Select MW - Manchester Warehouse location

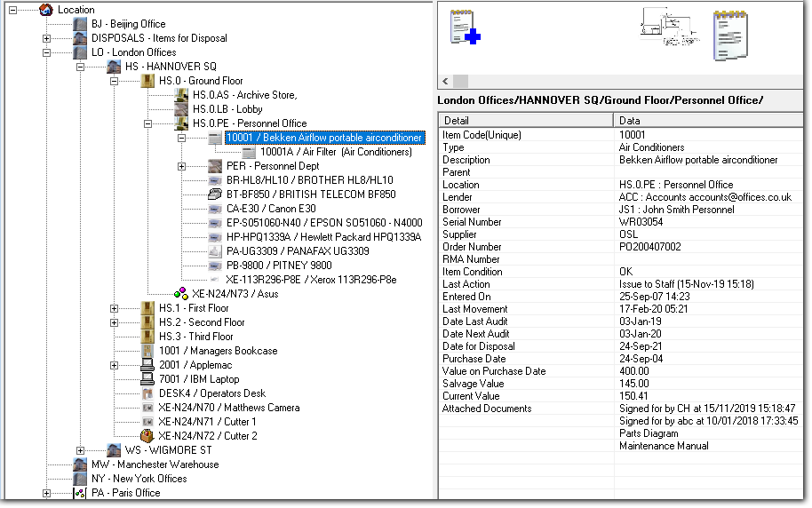[155, 464]
